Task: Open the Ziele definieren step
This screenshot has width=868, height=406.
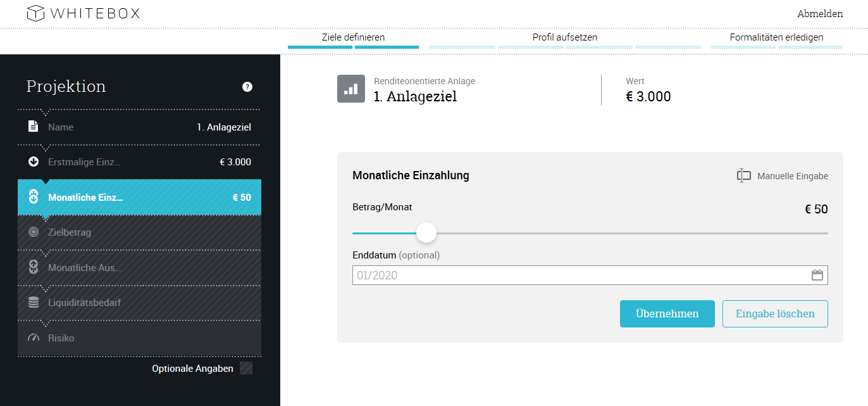Action: [353, 37]
